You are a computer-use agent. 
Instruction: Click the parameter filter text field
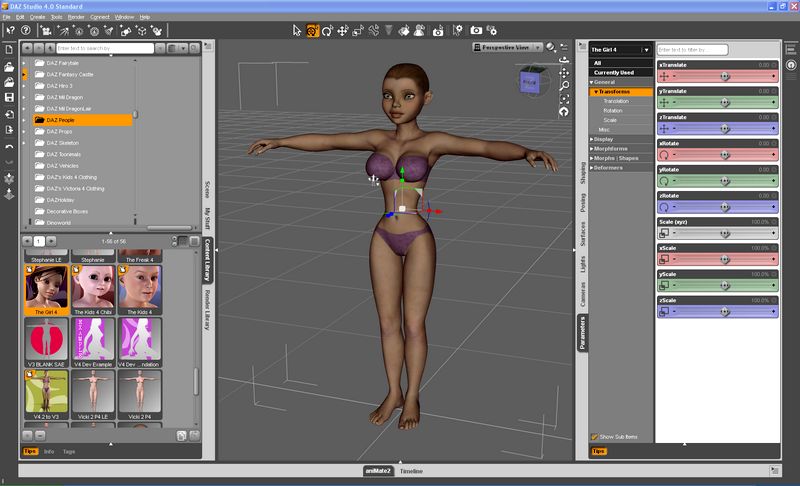pos(692,49)
